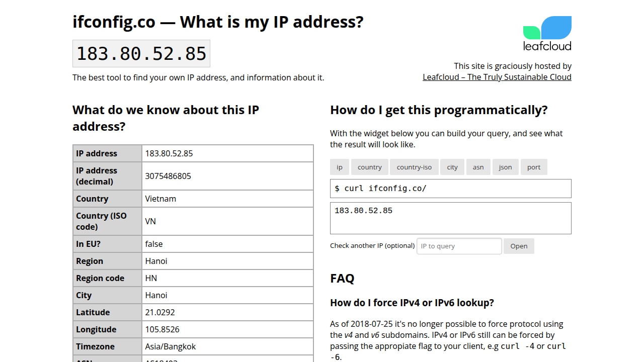This screenshot has width=644, height=362.
Task: Click the City value Hanoi
Action: tap(156, 295)
